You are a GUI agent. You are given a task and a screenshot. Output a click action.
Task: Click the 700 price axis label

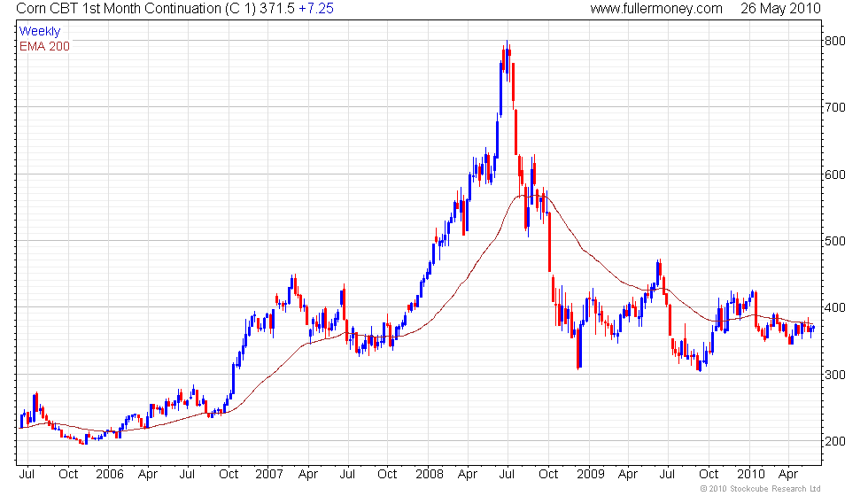click(834, 107)
